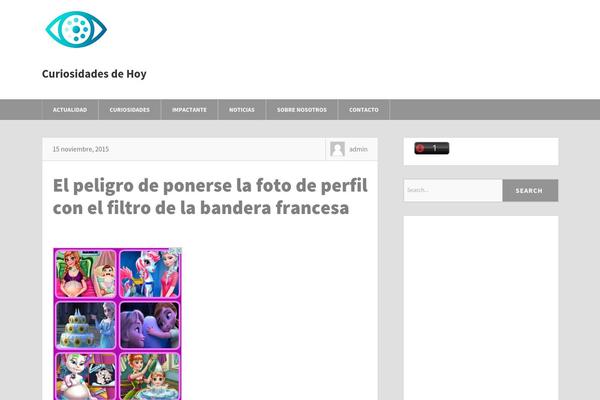Select the Impactante menu item

point(189,110)
